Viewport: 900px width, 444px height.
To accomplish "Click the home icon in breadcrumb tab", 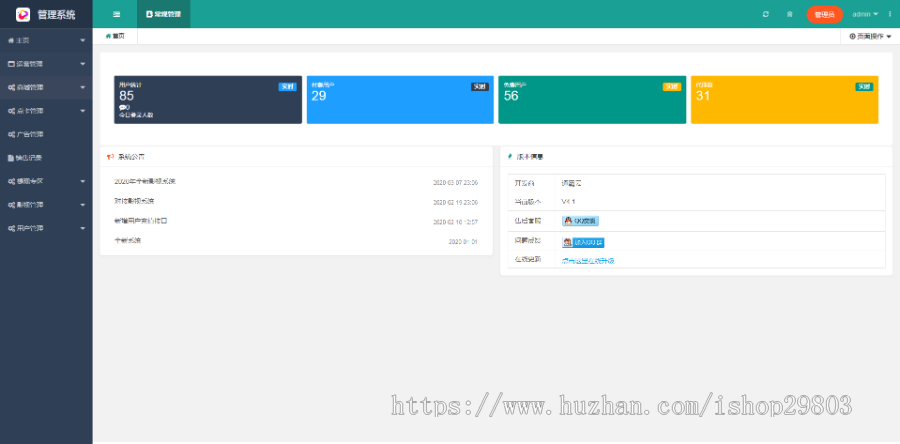I will coord(108,36).
